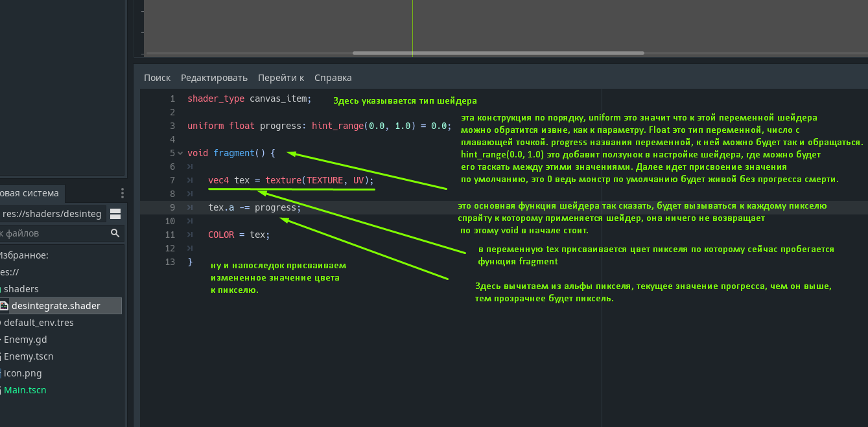Select default_env.tres in the file list
Screen dimensions: 868x427
pyautogui.click(x=38, y=323)
